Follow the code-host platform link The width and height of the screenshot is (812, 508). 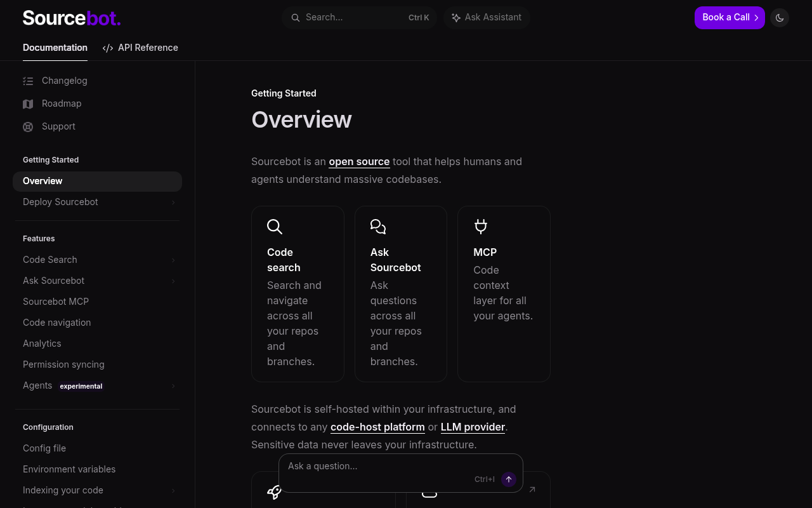point(377,427)
